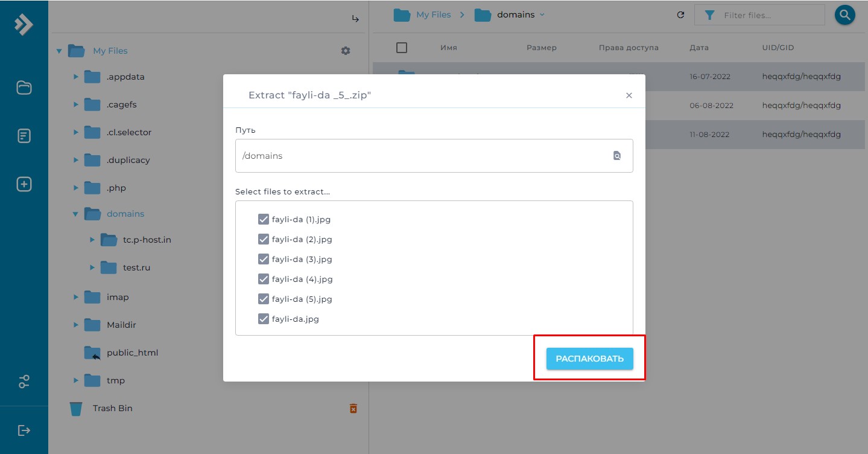The width and height of the screenshot is (868, 454).
Task: Expand the .duplicacy folder
Action: (x=76, y=160)
